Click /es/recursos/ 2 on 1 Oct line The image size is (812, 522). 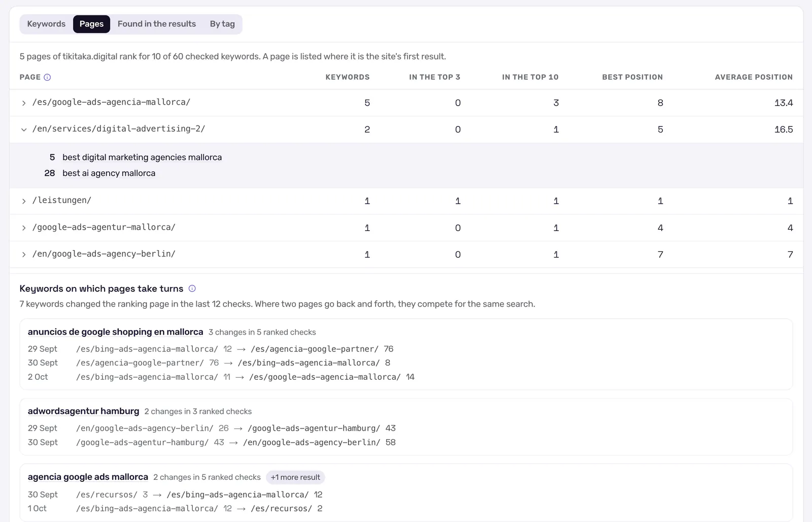(287, 508)
